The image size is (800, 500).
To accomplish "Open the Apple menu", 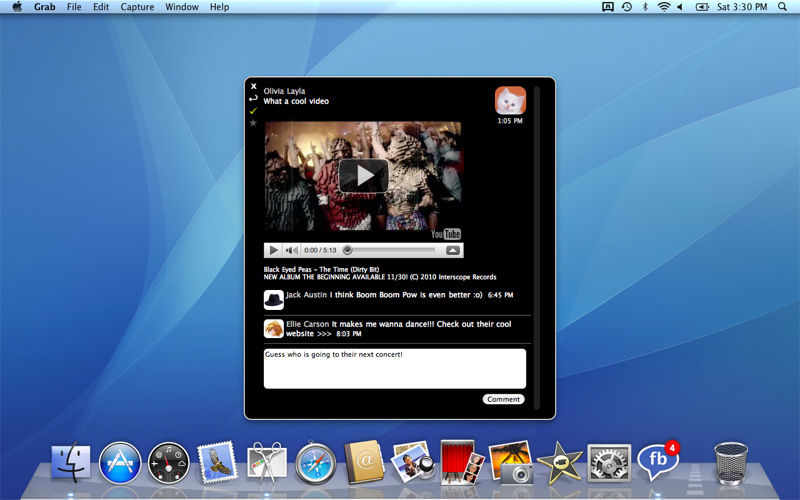I will click(17, 7).
